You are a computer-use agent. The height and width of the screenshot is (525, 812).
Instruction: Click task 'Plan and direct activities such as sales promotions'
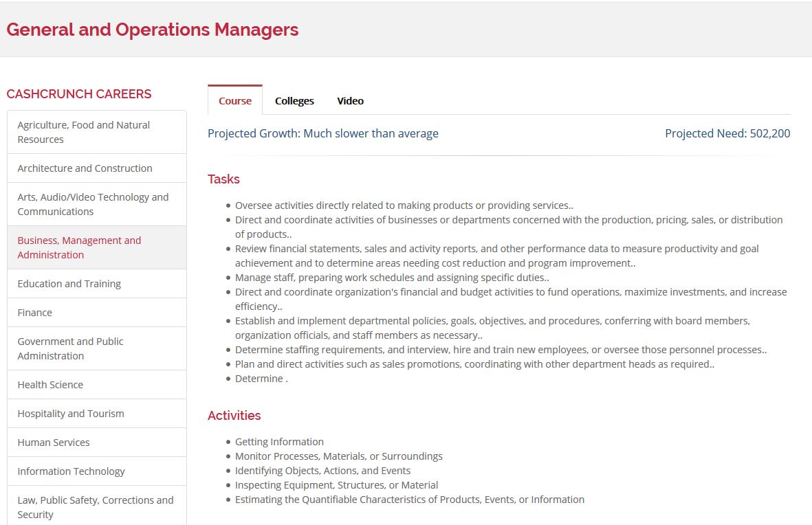pyautogui.click(x=474, y=364)
